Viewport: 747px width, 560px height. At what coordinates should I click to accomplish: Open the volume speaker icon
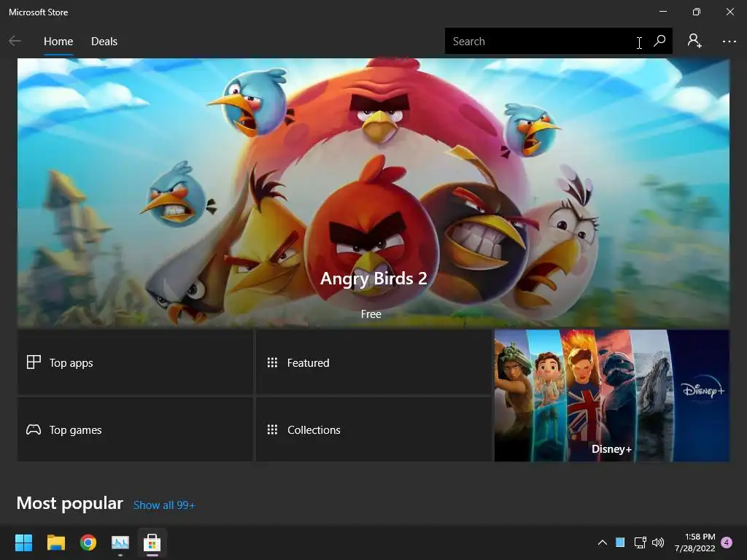pyautogui.click(x=658, y=542)
